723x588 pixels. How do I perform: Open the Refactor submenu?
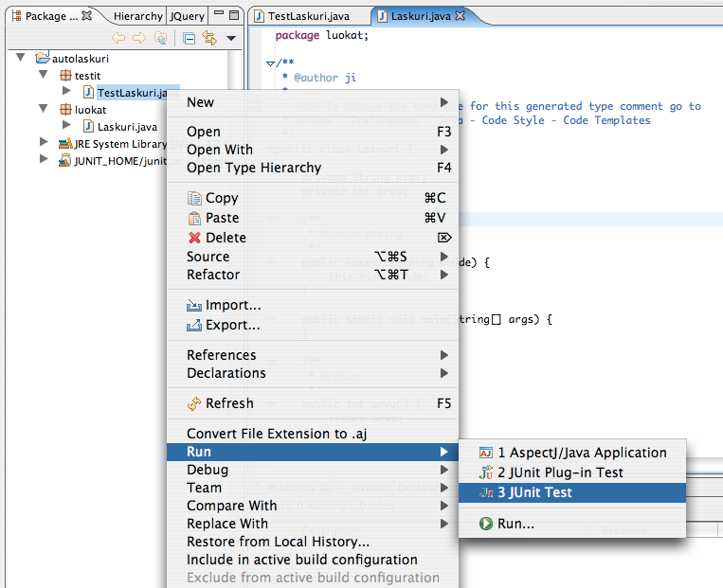pos(313,275)
